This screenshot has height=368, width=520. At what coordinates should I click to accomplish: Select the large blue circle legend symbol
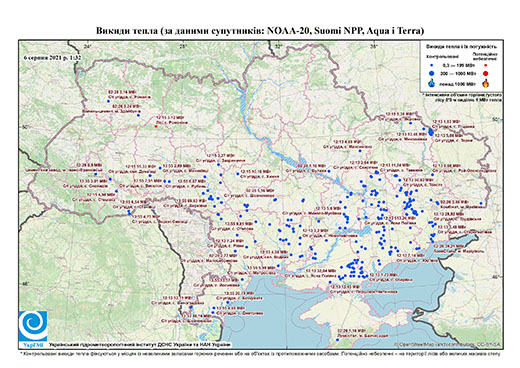(x=432, y=73)
